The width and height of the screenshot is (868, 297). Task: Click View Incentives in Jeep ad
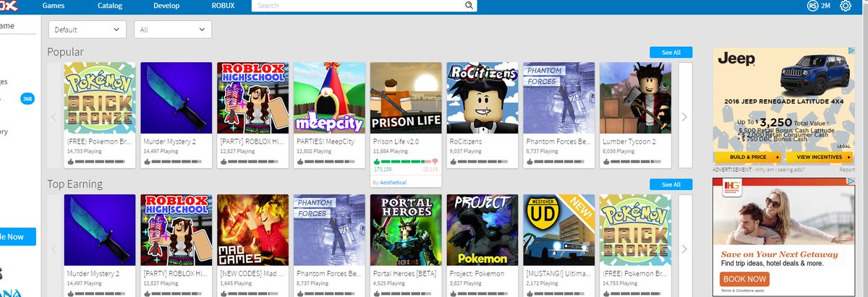[819, 156]
